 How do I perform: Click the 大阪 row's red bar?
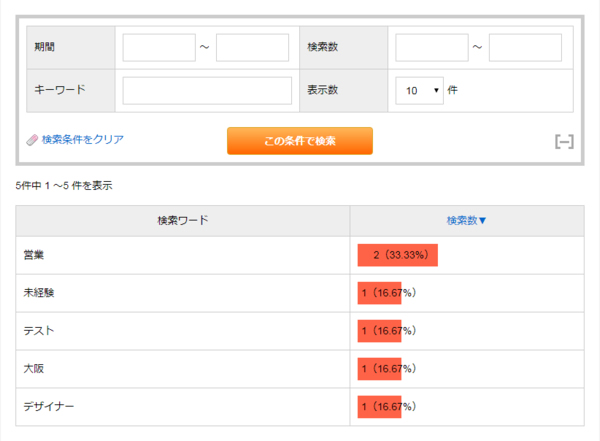(380, 369)
